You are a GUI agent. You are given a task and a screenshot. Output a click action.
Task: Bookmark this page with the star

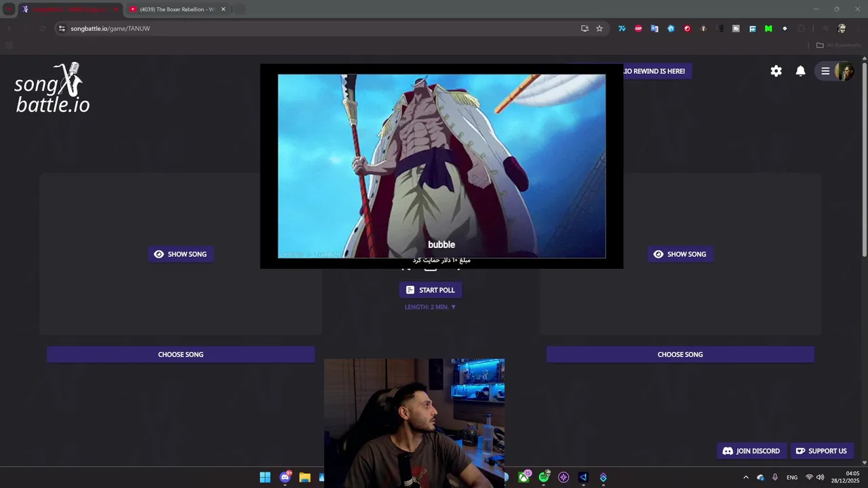pos(599,28)
